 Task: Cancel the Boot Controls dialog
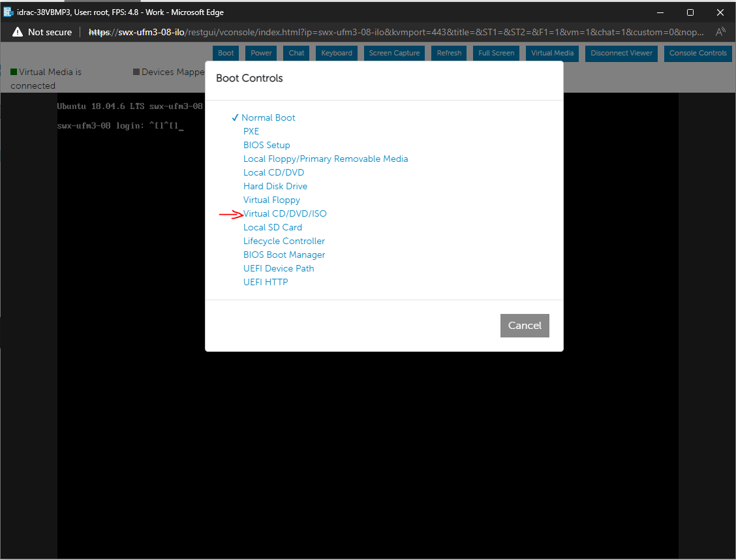(x=525, y=325)
